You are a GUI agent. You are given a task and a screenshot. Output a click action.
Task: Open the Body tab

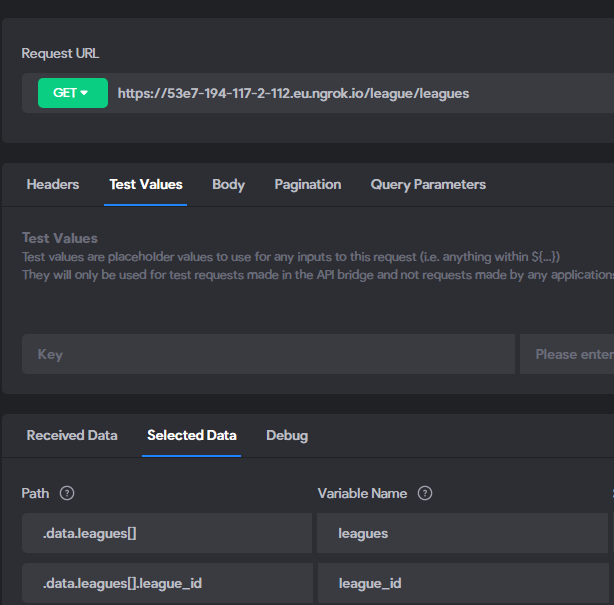pyautogui.click(x=228, y=184)
